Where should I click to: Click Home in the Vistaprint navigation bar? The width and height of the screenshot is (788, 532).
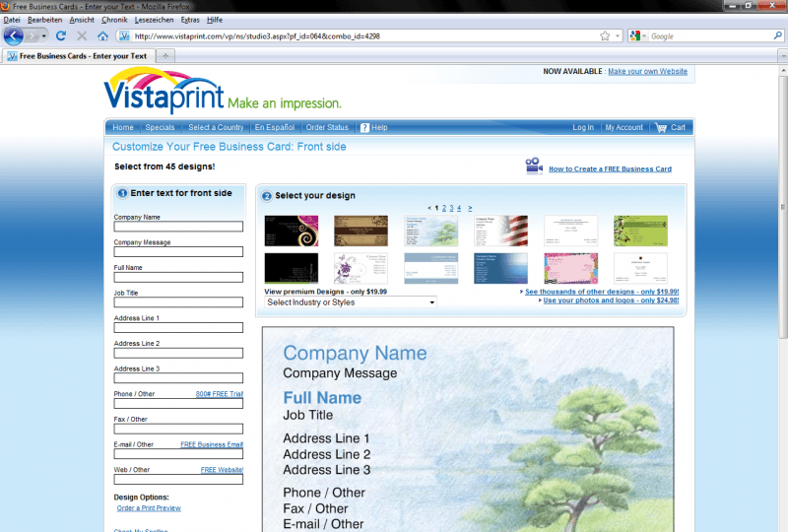(x=123, y=128)
